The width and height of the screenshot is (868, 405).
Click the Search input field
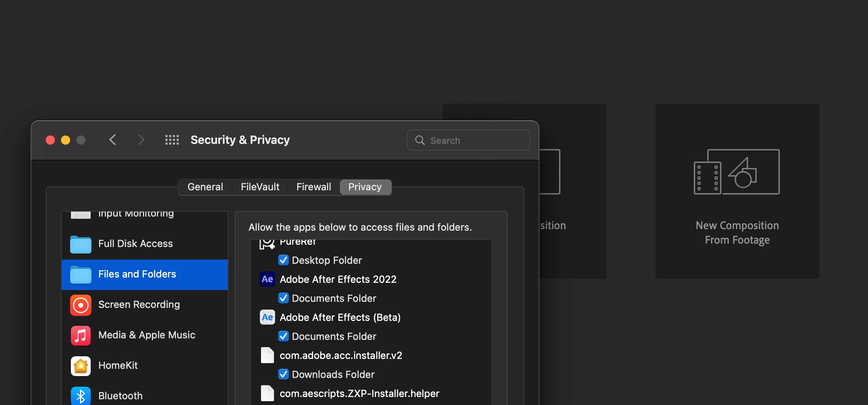tap(468, 140)
